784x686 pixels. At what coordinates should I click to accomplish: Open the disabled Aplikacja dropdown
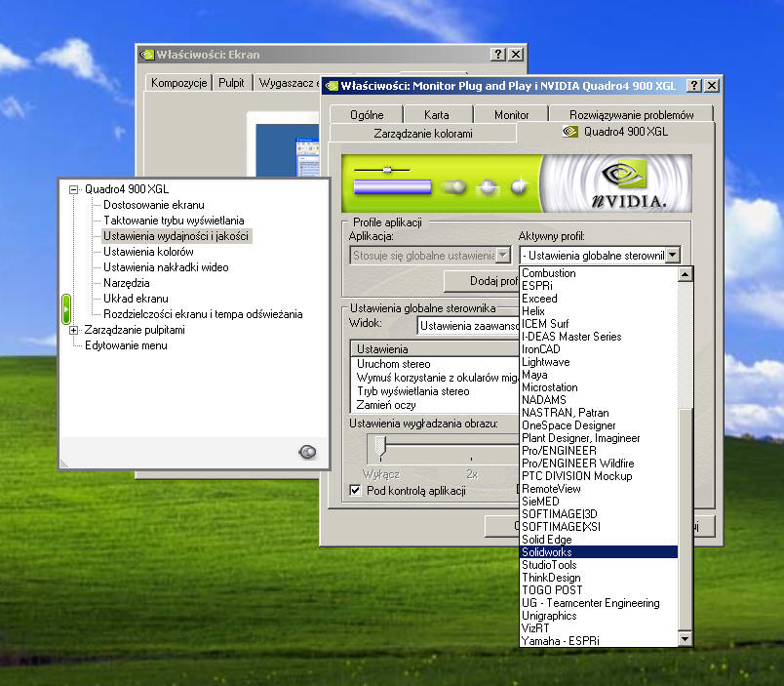503,256
